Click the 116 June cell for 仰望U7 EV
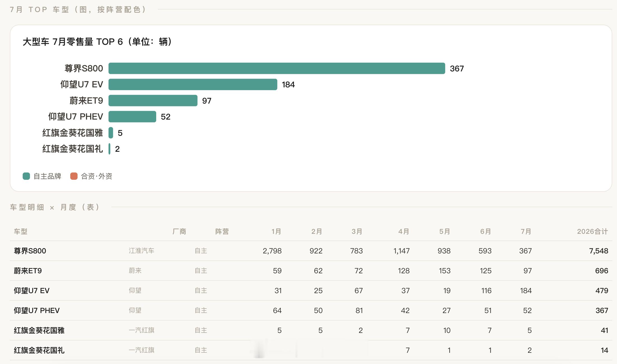Viewport: 617px width, 364px height. click(x=486, y=291)
